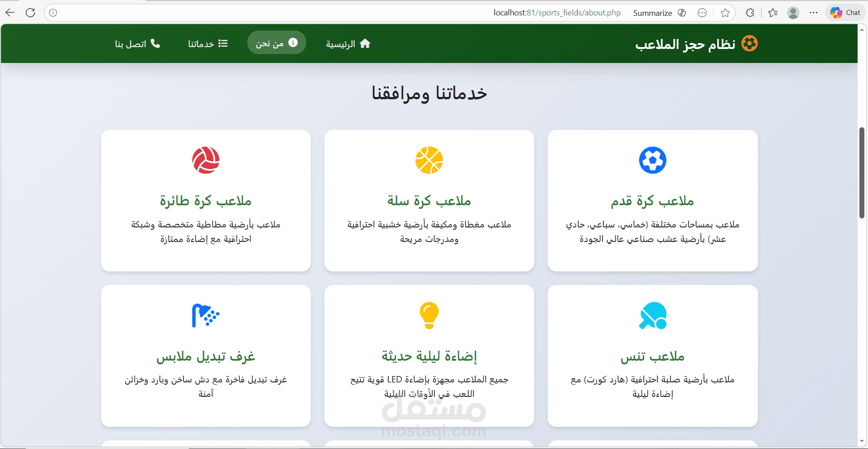Click the orange football logo icon
Viewport: 868px width, 449px height.
(749, 43)
